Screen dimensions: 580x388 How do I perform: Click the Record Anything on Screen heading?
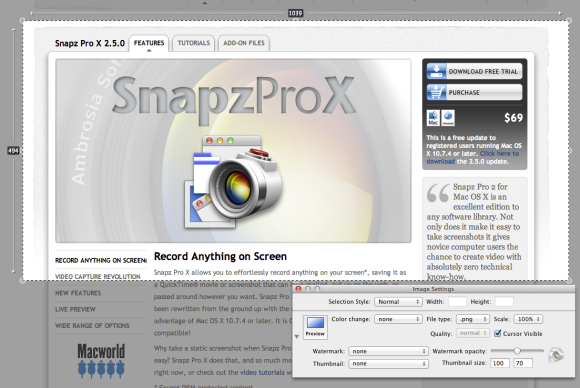pyautogui.click(x=220, y=256)
